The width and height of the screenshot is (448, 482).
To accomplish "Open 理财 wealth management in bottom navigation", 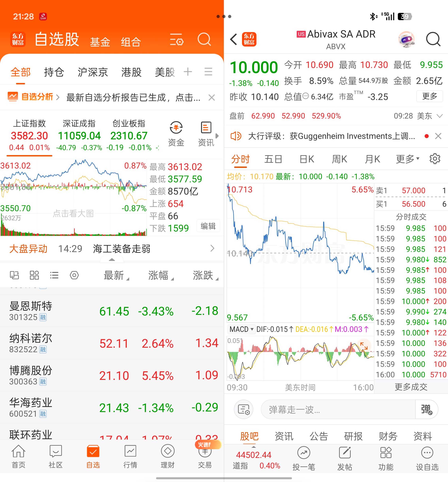I will [168, 457].
